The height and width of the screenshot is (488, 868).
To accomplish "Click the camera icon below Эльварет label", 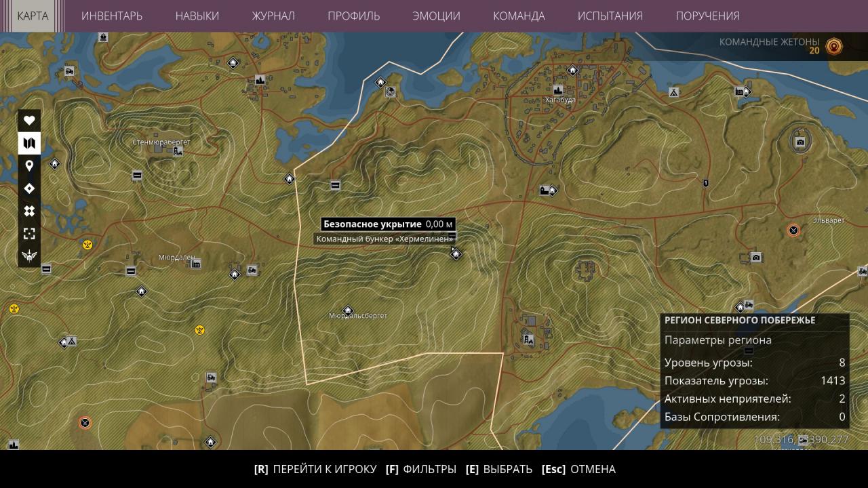I will click(756, 258).
